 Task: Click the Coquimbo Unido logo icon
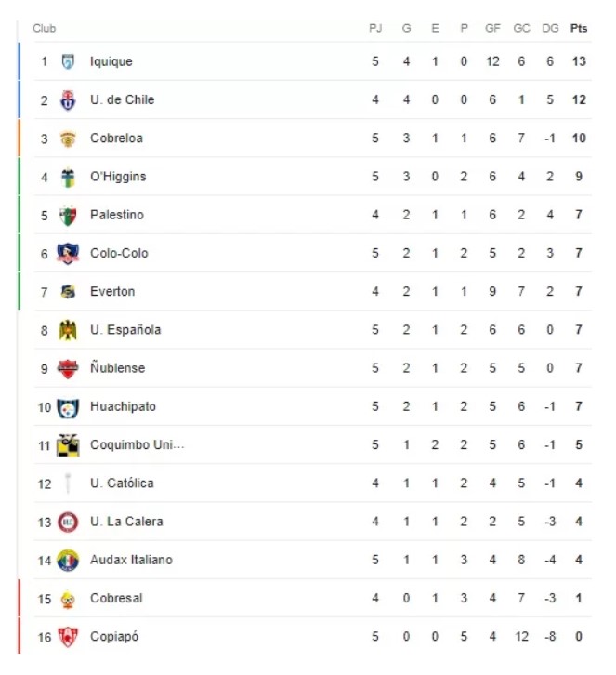pos(68,445)
